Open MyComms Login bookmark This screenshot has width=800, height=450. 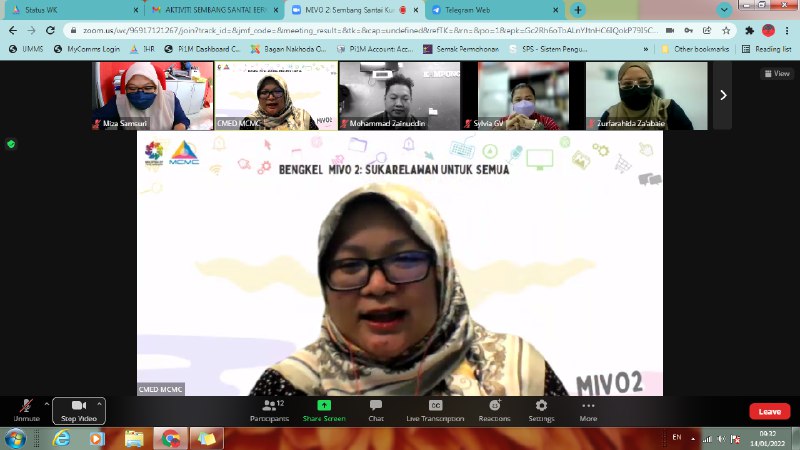(87, 49)
